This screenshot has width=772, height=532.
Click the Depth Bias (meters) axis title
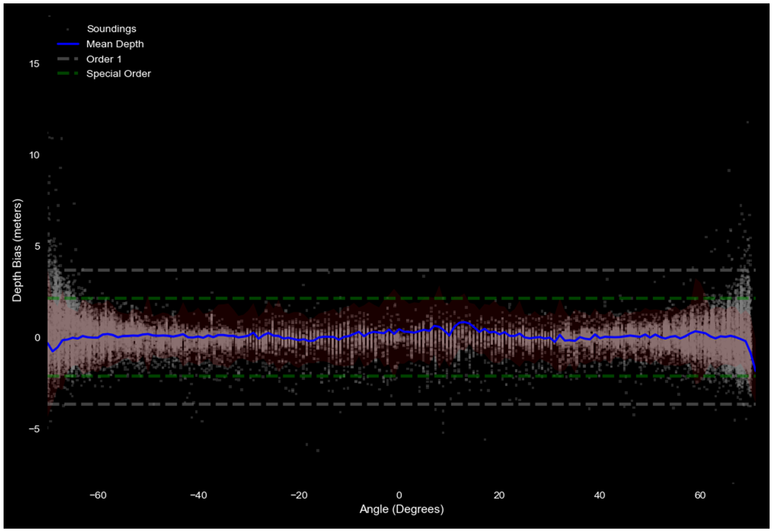[x=17, y=250]
